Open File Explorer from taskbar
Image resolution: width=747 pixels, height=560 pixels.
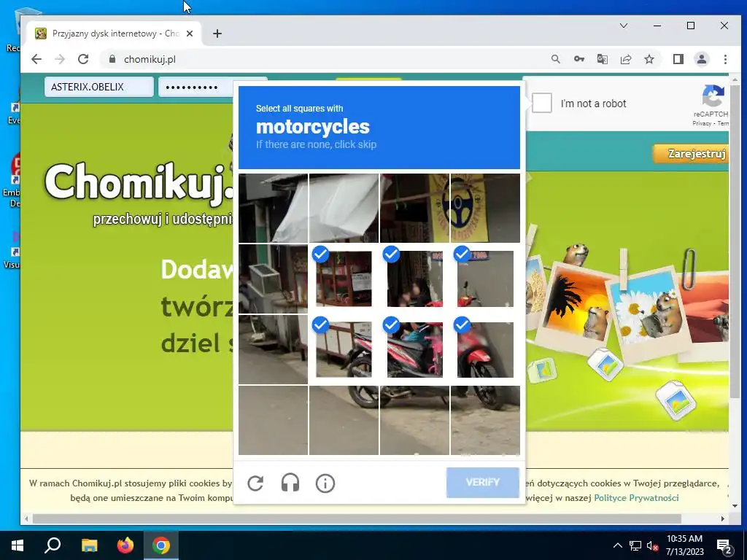tap(89, 545)
